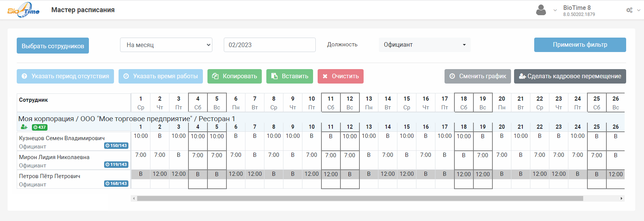The width and height of the screenshot is (644, 221).
Task: Open the user profile avatar menu
Action: click(x=541, y=10)
